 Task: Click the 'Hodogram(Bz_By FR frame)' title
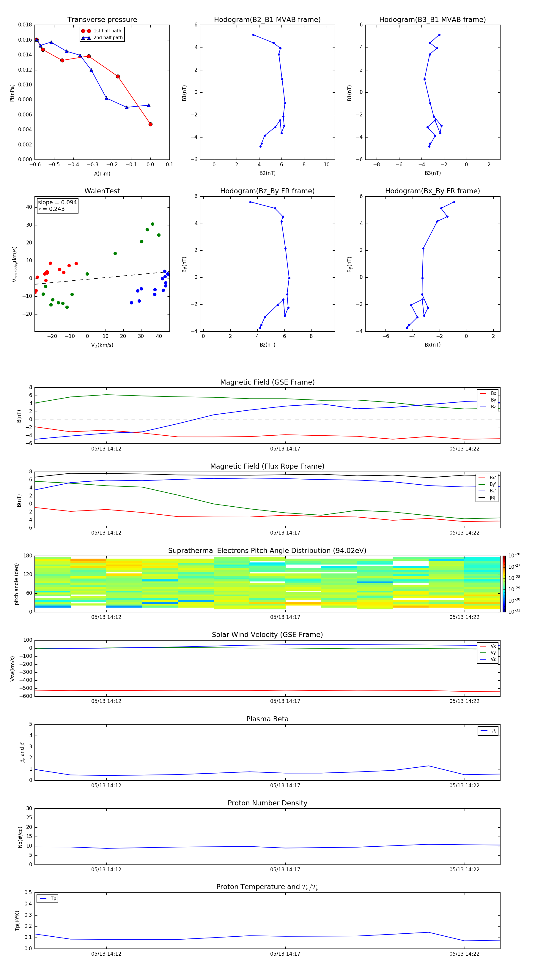[267, 191]
